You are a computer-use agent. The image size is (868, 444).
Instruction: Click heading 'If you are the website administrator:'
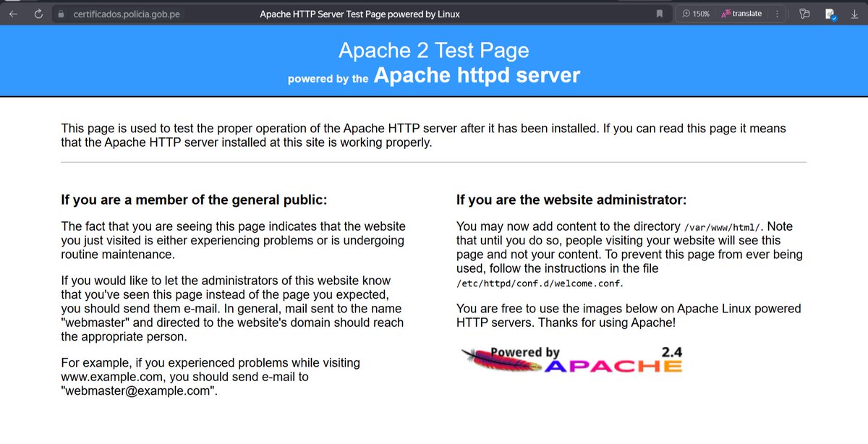[571, 200]
